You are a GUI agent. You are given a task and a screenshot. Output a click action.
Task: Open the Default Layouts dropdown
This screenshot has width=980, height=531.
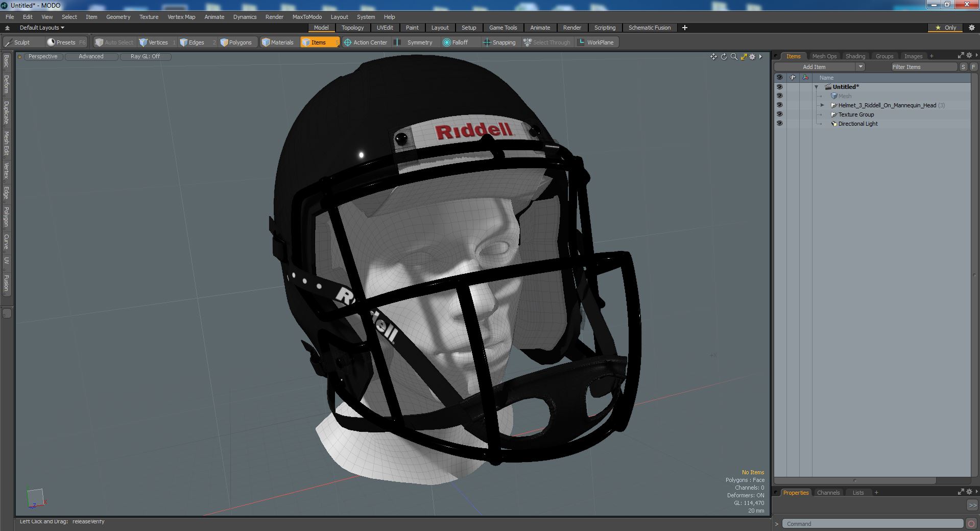coord(42,28)
